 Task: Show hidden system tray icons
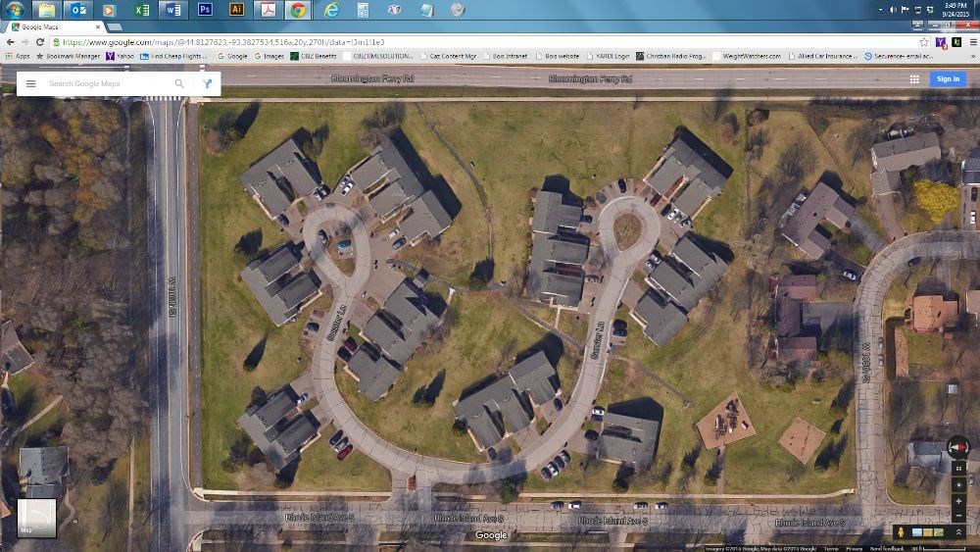coord(880,10)
